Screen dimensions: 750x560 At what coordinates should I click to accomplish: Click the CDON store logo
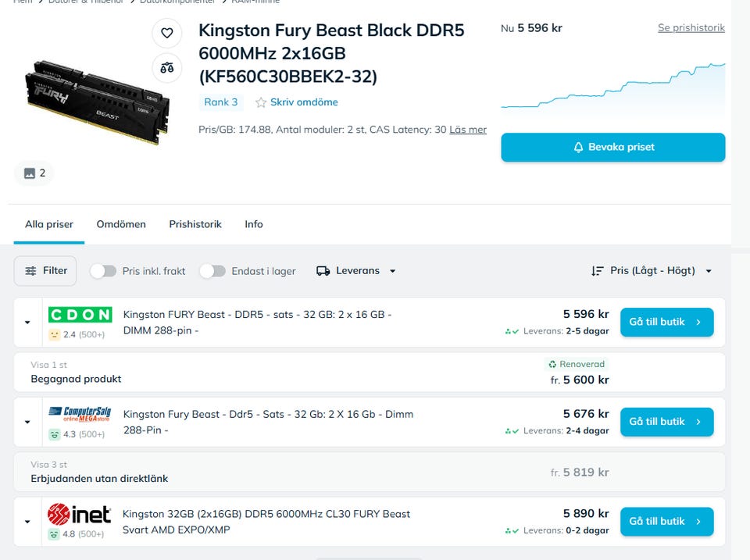(80, 315)
